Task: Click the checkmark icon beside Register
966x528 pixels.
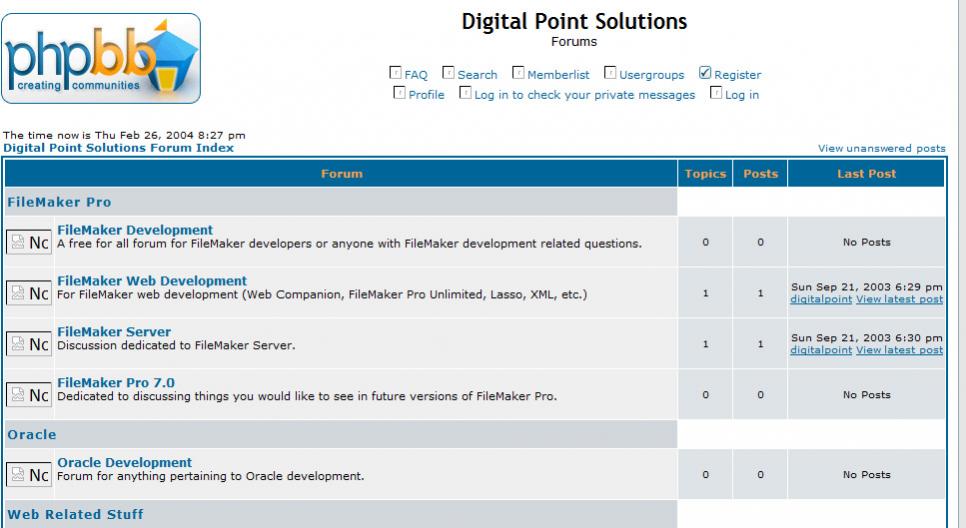Action: (x=704, y=74)
